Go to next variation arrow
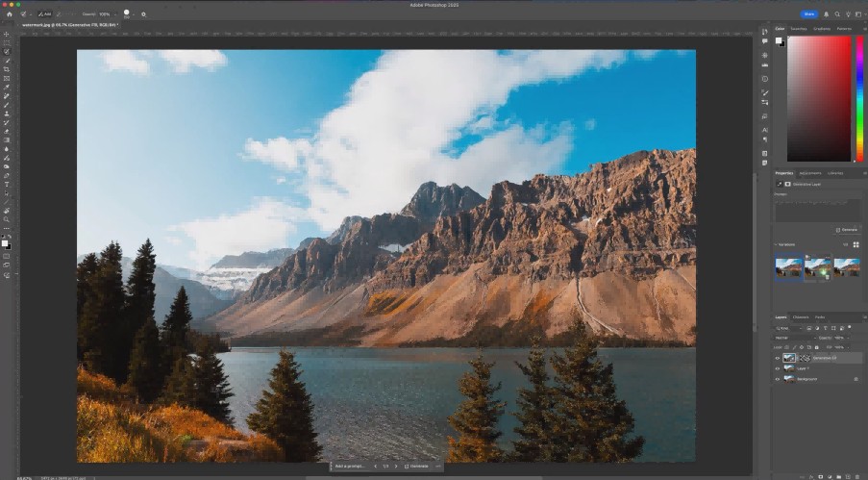The image size is (868, 480). [396, 467]
